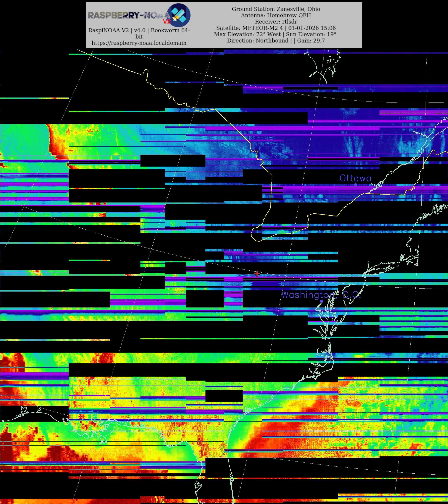The height and width of the screenshot is (504, 448).
Task: Click the Ottawa map label
Action: pos(355,178)
